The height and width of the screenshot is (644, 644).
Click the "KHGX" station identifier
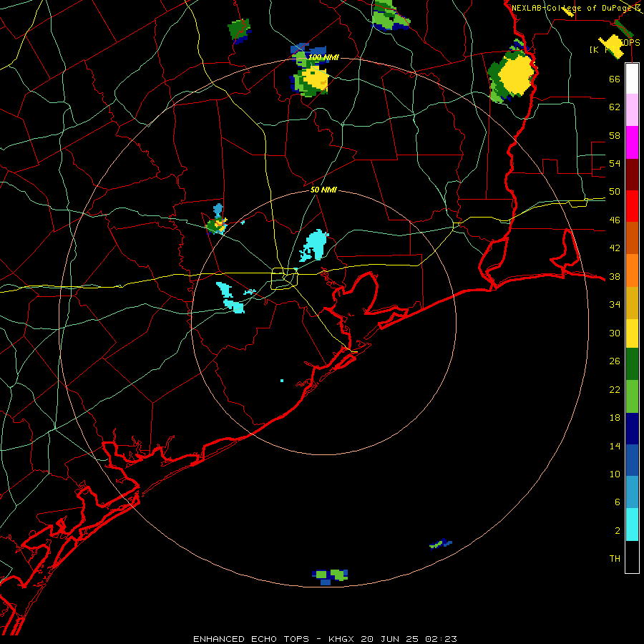coord(341,639)
